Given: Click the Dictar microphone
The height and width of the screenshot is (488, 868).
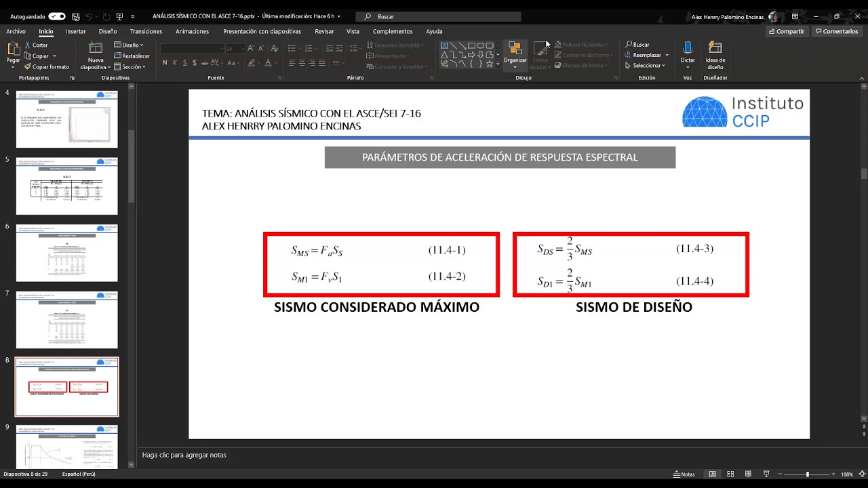Looking at the screenshot, I should (688, 52).
